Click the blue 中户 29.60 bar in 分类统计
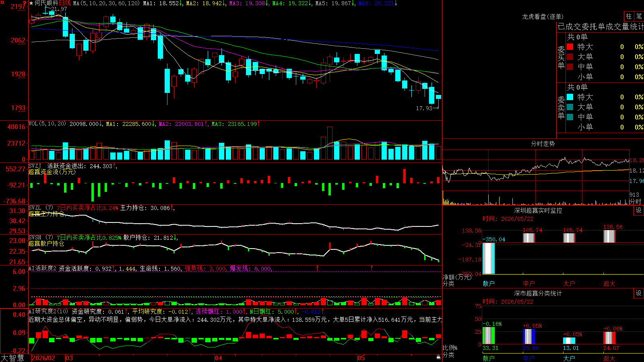 point(529,337)
